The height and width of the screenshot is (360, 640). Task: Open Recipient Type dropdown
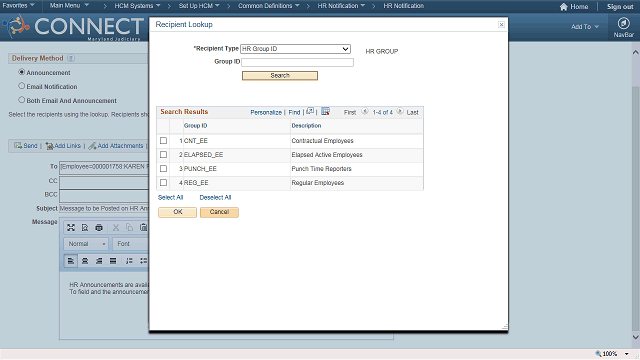point(296,49)
